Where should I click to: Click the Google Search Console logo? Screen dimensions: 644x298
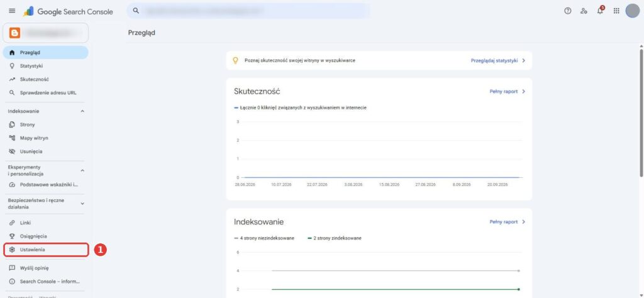coord(68,11)
